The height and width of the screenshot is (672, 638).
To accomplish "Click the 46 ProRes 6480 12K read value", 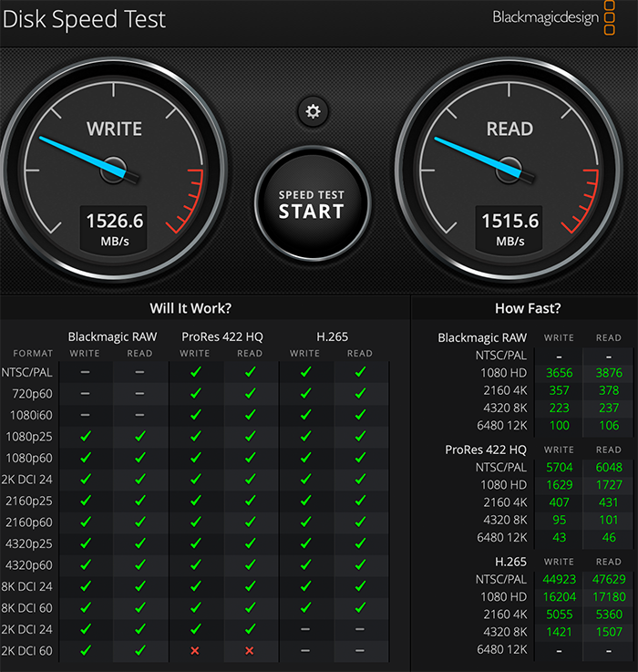I will click(x=609, y=537).
